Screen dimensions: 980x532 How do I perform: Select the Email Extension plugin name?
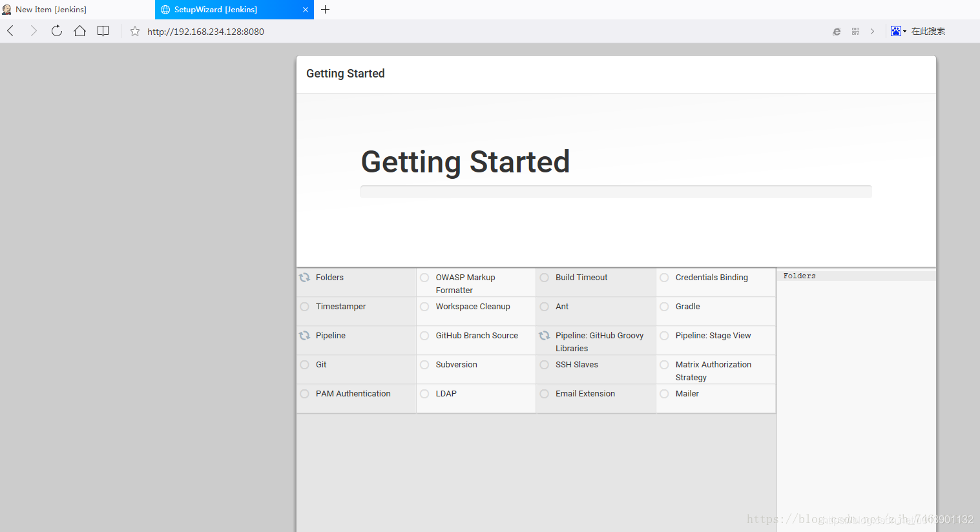(x=585, y=394)
